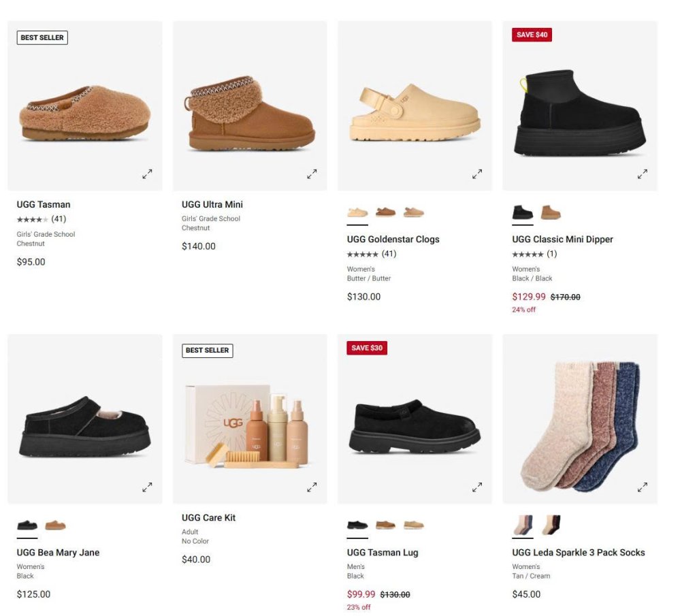Select chestnut swatch for Goldenstar Clogs
This screenshot has width=697, height=616.
385,212
